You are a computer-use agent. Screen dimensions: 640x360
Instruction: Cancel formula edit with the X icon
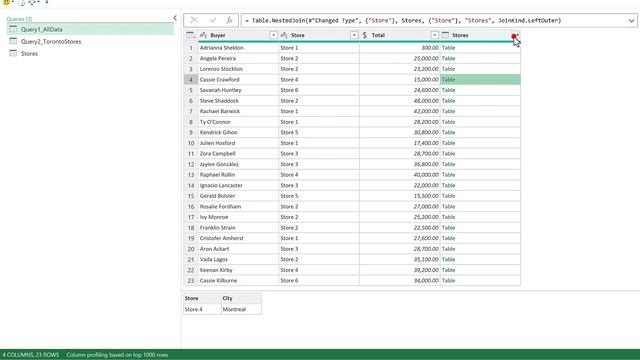coord(194,20)
